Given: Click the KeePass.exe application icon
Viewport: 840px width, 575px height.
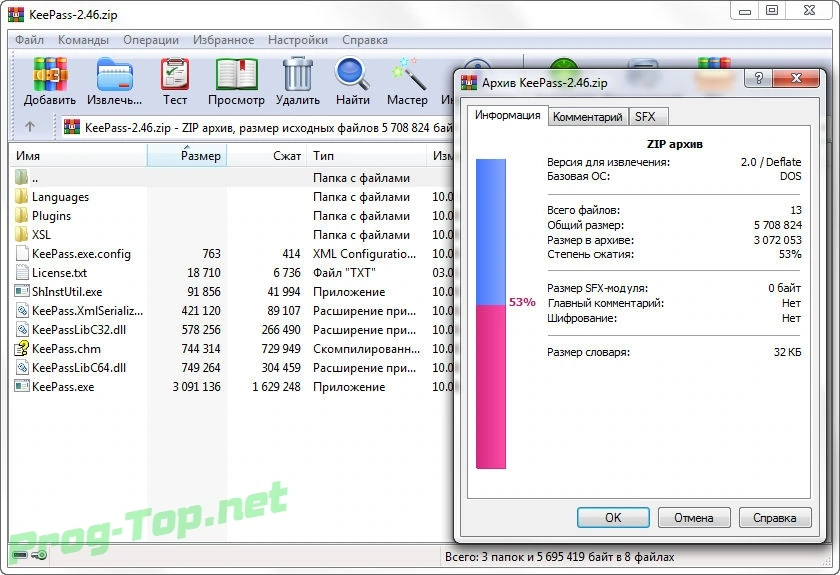Looking at the screenshot, I should 22,386.
